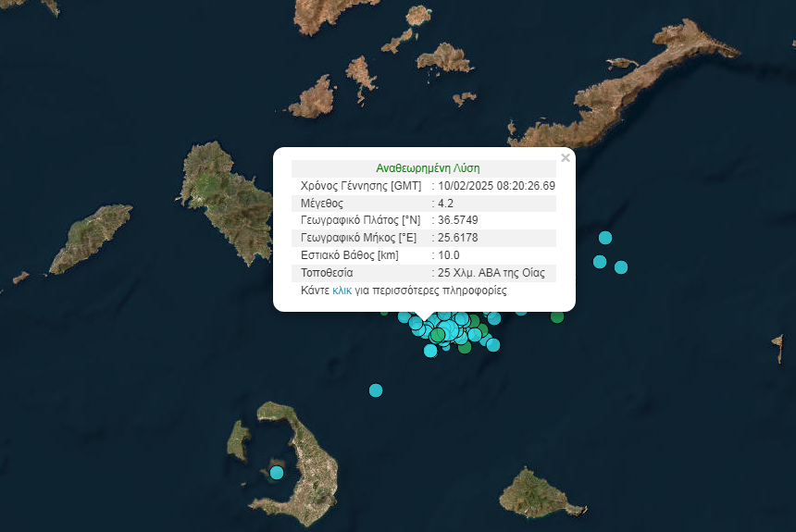Click the magnitude value 4.2
The image size is (796, 532).
click(x=446, y=203)
